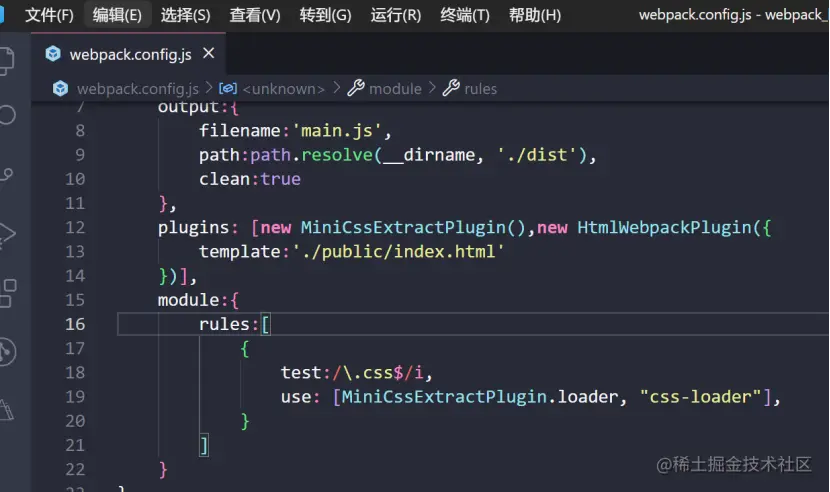Click the wrench icon beside module breadcrumb
Image resolution: width=830 pixels, height=492 pixels.
click(356, 88)
